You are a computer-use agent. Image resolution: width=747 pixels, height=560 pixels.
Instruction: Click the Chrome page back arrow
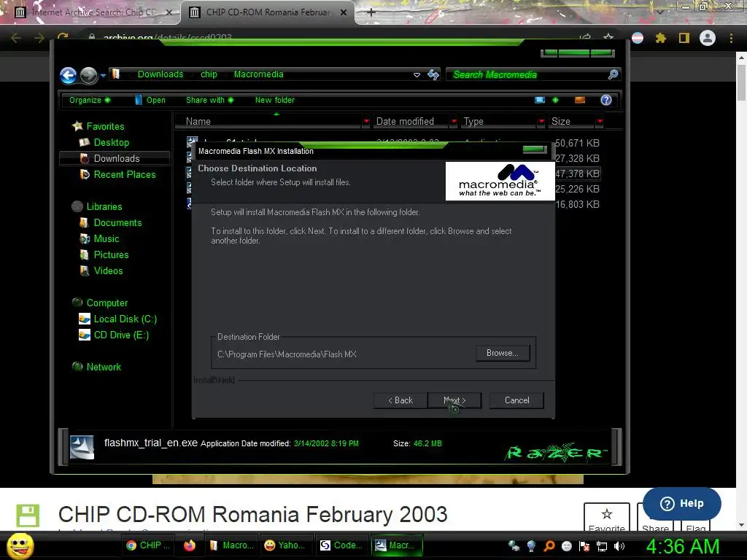[x=16, y=38]
